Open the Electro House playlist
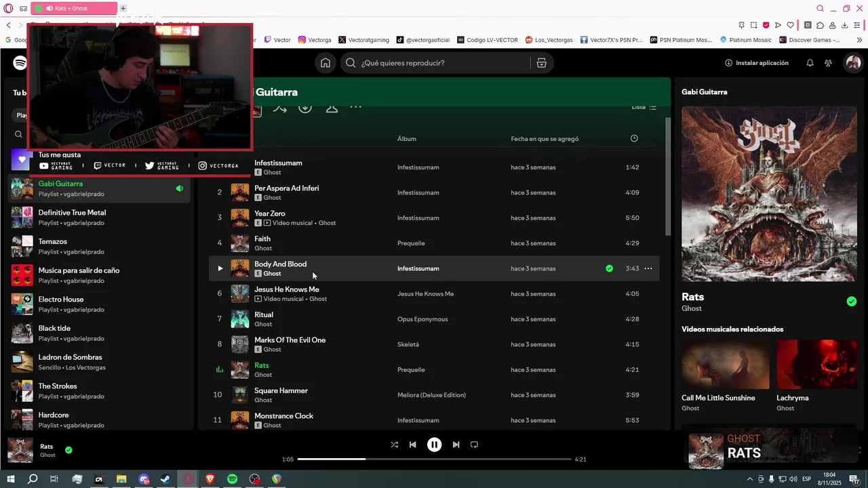This screenshot has height=488, width=868. (99, 304)
